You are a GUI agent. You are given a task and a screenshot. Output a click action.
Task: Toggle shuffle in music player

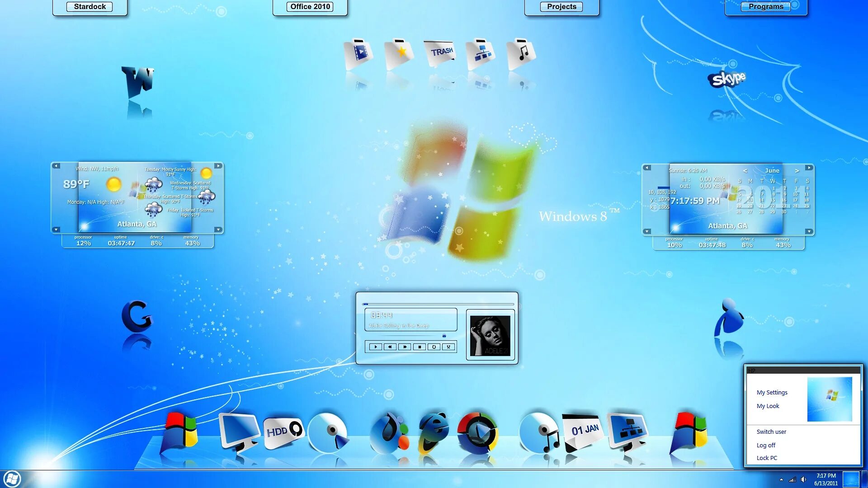[448, 347]
